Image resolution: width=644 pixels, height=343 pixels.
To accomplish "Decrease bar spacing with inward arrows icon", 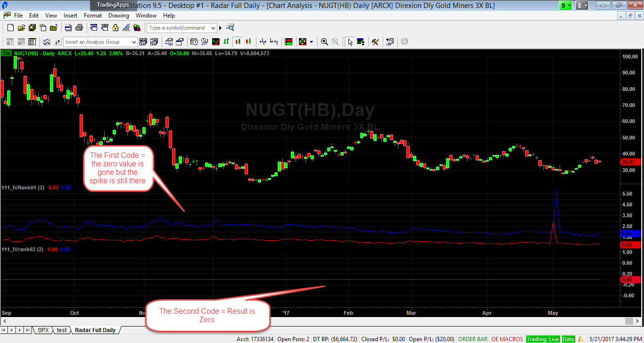I will pos(263,42).
